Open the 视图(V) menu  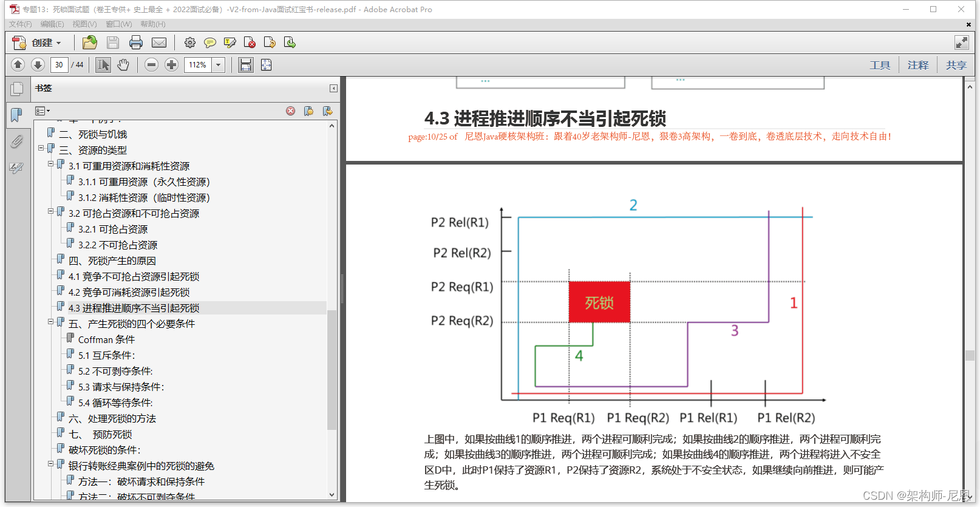84,24
